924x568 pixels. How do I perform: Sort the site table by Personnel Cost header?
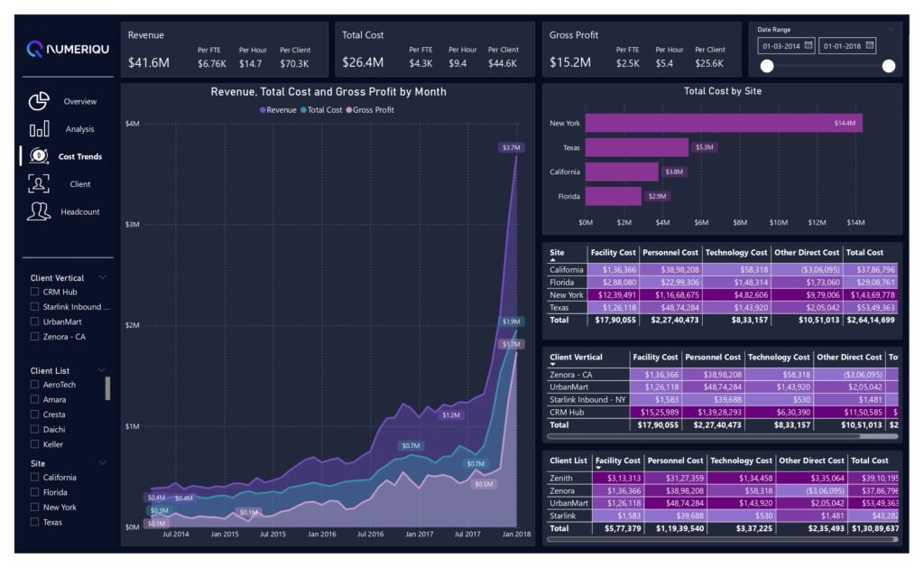(x=670, y=253)
